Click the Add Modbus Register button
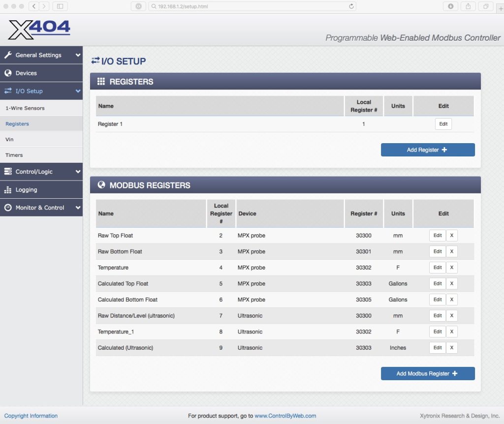The height and width of the screenshot is (424, 504). coord(427,374)
